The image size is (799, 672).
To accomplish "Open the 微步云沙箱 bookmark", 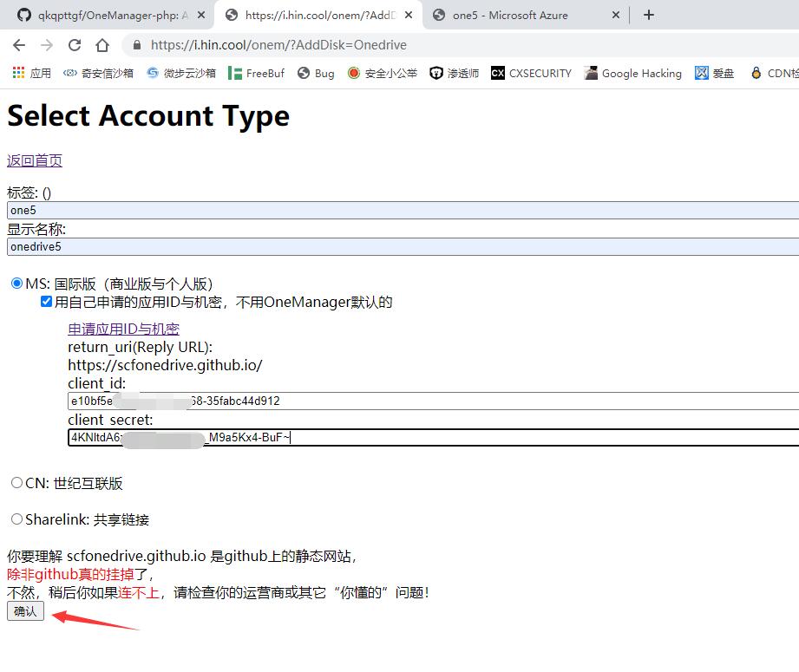I will [x=180, y=73].
